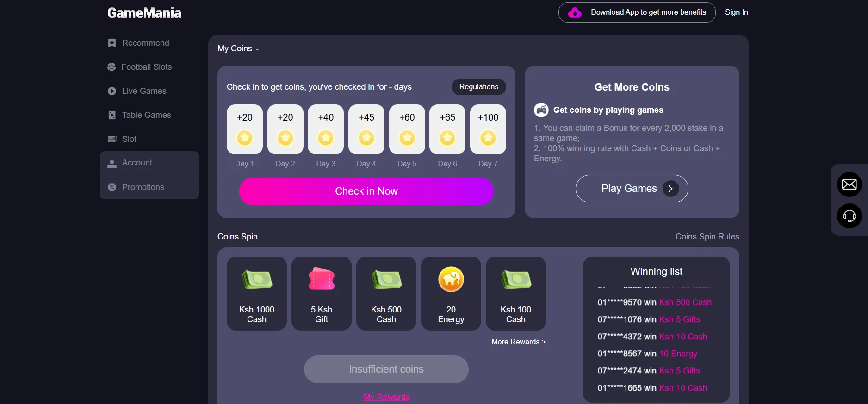Screen dimensions: 868x404
Task: Click 07*****1076 win Ksh 5 Gifts row
Action: click(x=649, y=319)
